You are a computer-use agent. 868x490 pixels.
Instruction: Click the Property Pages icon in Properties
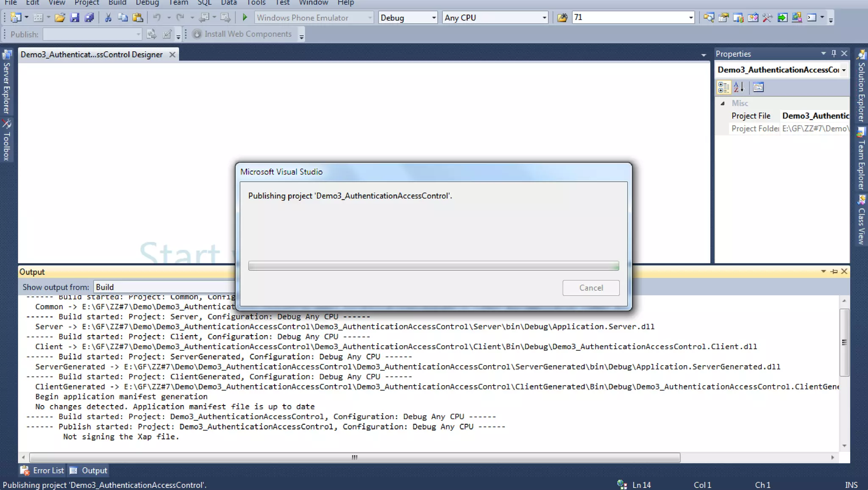(x=758, y=87)
